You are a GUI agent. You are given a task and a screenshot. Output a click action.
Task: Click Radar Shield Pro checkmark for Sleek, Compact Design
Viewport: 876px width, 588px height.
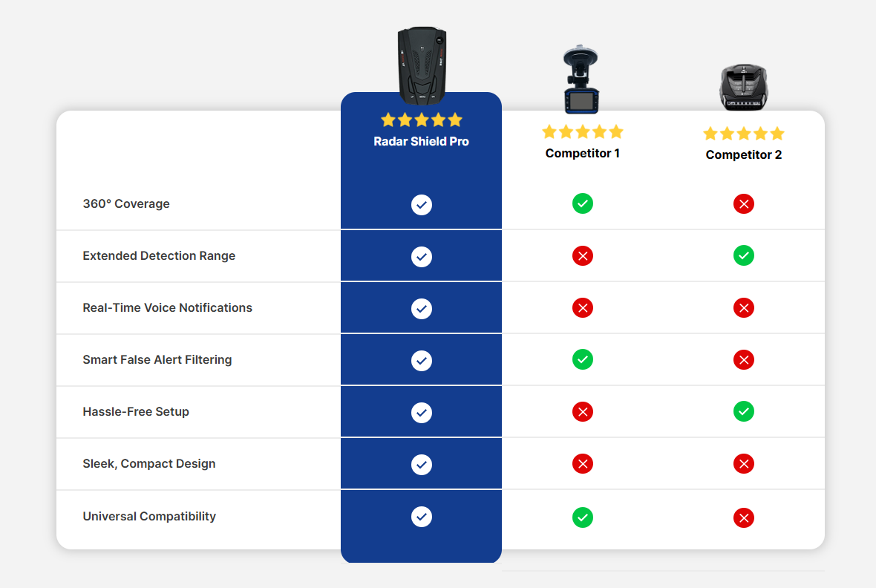pyautogui.click(x=422, y=465)
